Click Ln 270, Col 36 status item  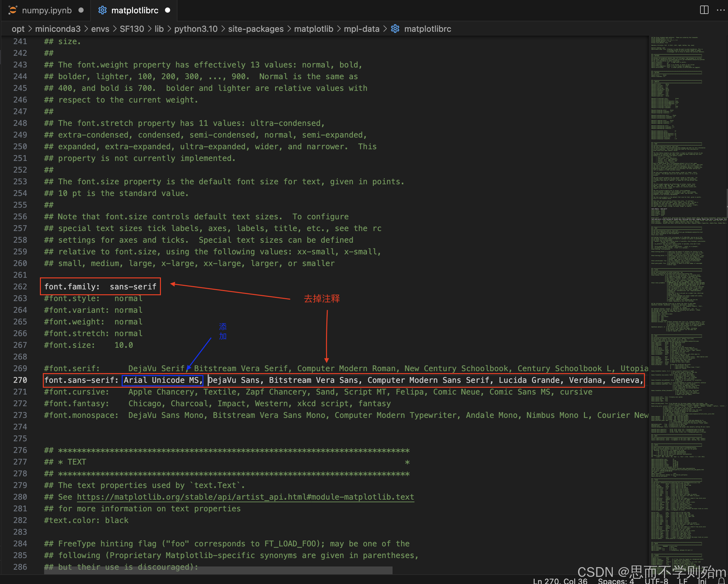(560, 581)
